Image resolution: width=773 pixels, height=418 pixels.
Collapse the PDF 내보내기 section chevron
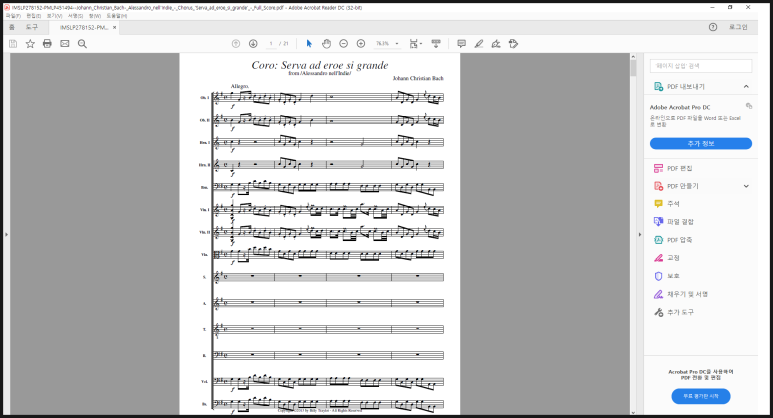[746, 87]
